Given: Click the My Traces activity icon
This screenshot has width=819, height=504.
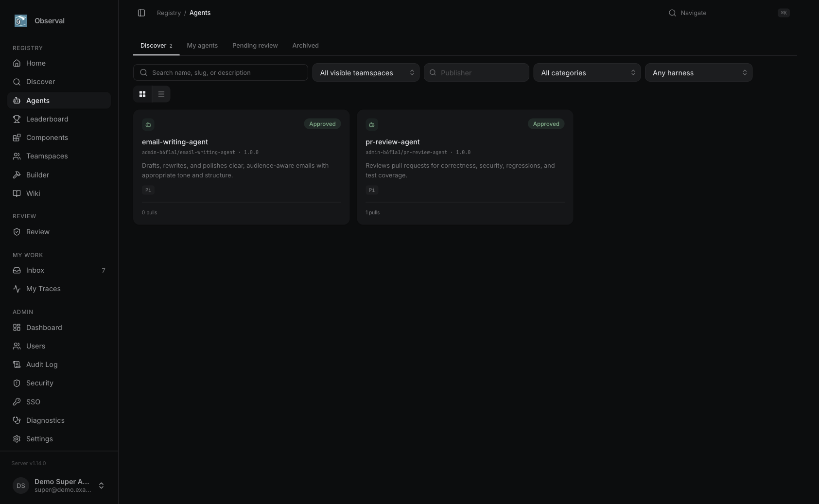Looking at the screenshot, I should (x=17, y=289).
